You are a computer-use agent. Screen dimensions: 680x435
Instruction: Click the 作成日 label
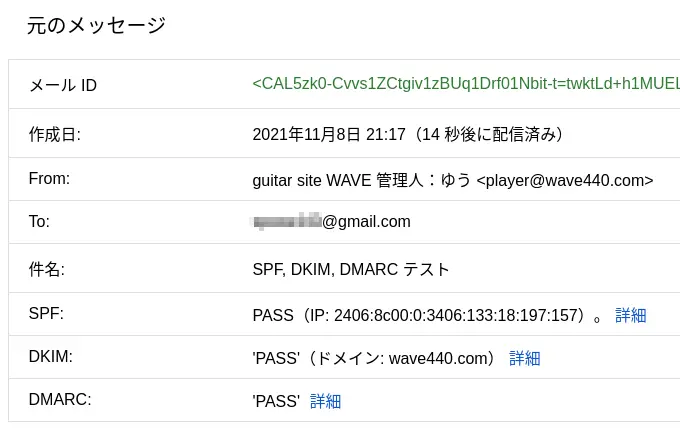tap(55, 134)
